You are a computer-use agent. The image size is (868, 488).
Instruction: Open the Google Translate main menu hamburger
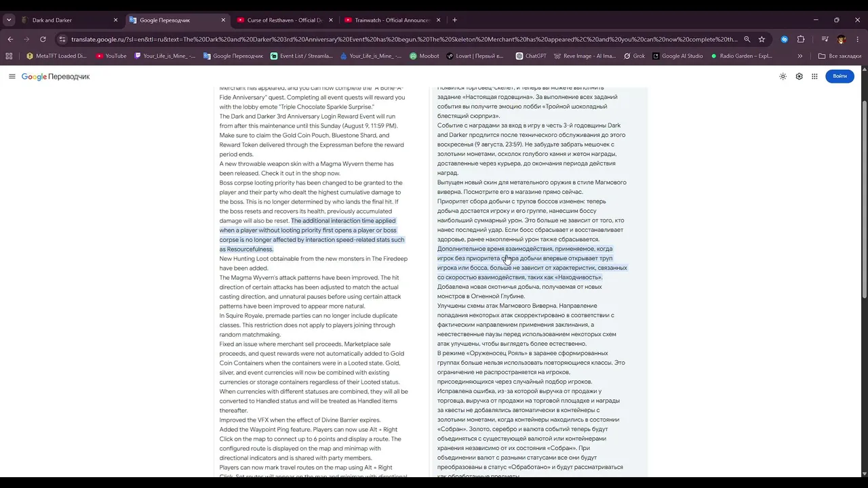tap(12, 77)
